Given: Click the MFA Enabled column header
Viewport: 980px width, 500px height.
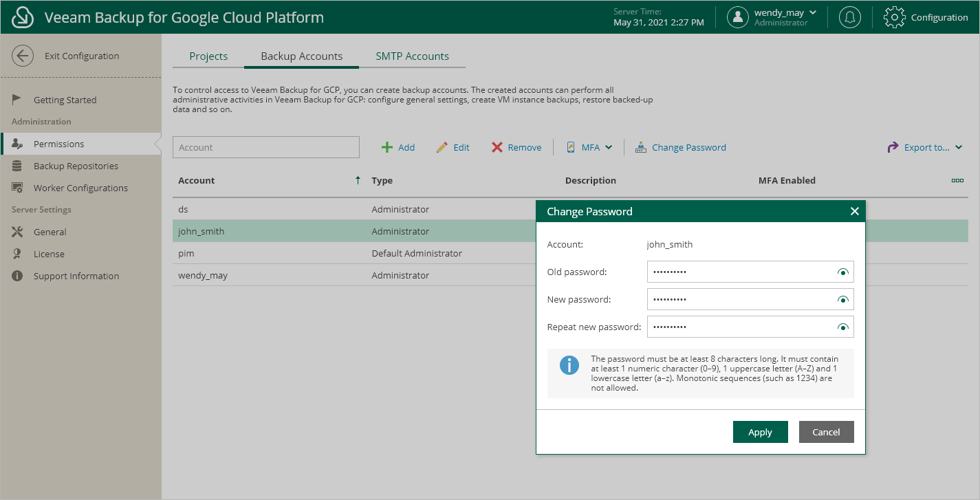Looking at the screenshot, I should [x=787, y=180].
